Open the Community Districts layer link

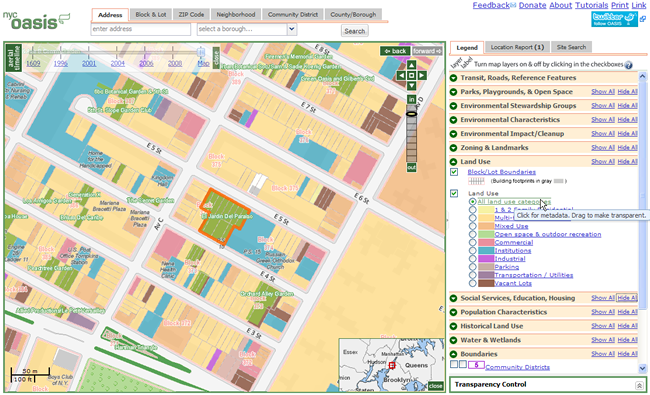point(517,367)
